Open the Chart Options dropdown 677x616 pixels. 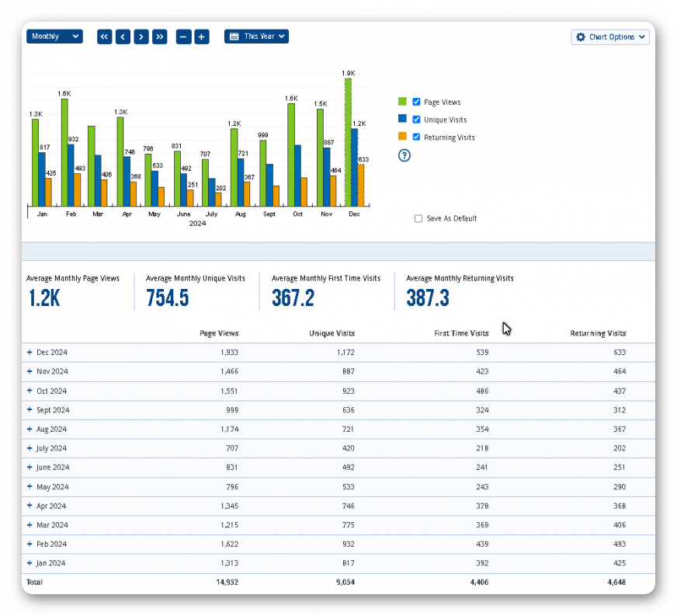pos(610,37)
